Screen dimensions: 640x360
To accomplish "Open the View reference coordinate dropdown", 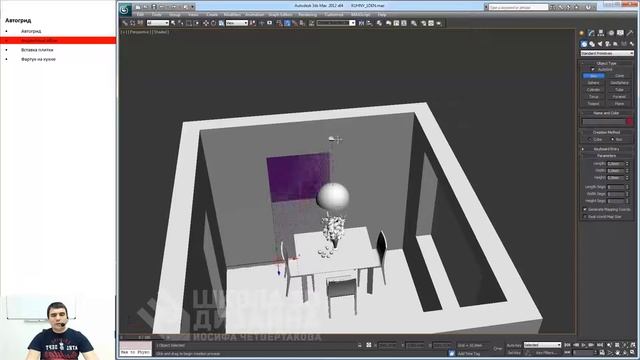I will [237, 23].
